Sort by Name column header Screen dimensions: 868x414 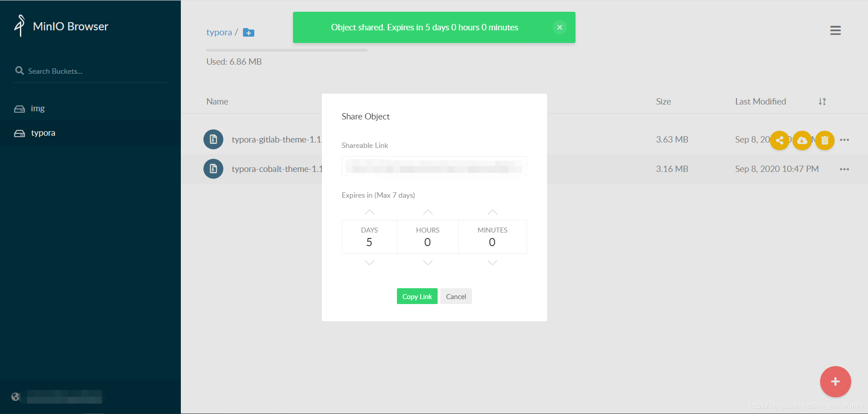pyautogui.click(x=217, y=101)
